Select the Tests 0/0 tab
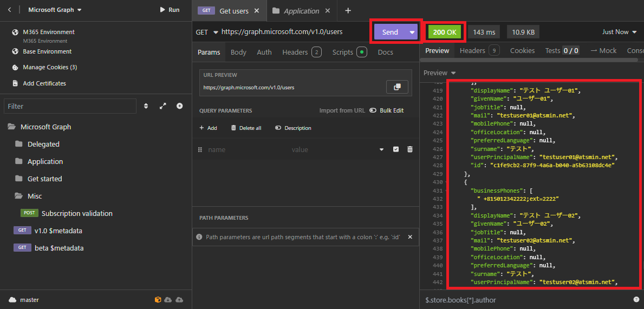Viewport: 644px width, 309px height. click(562, 50)
